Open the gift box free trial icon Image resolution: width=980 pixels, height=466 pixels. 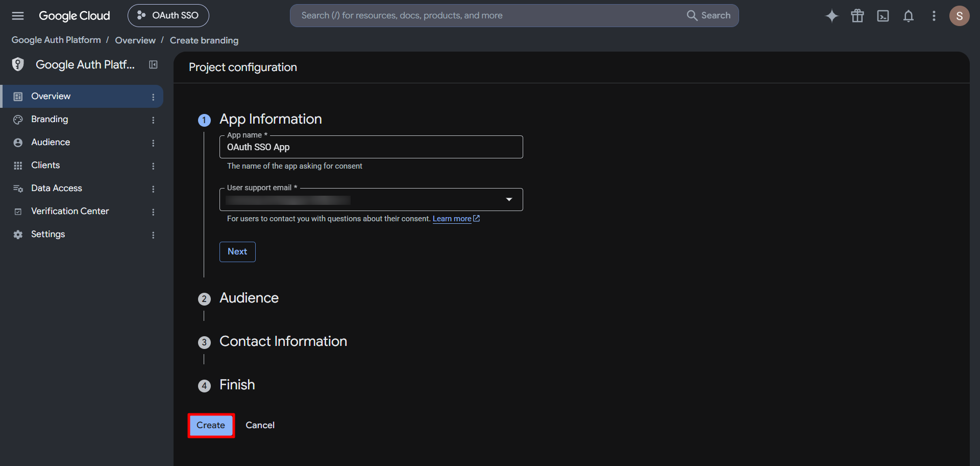coord(857,16)
